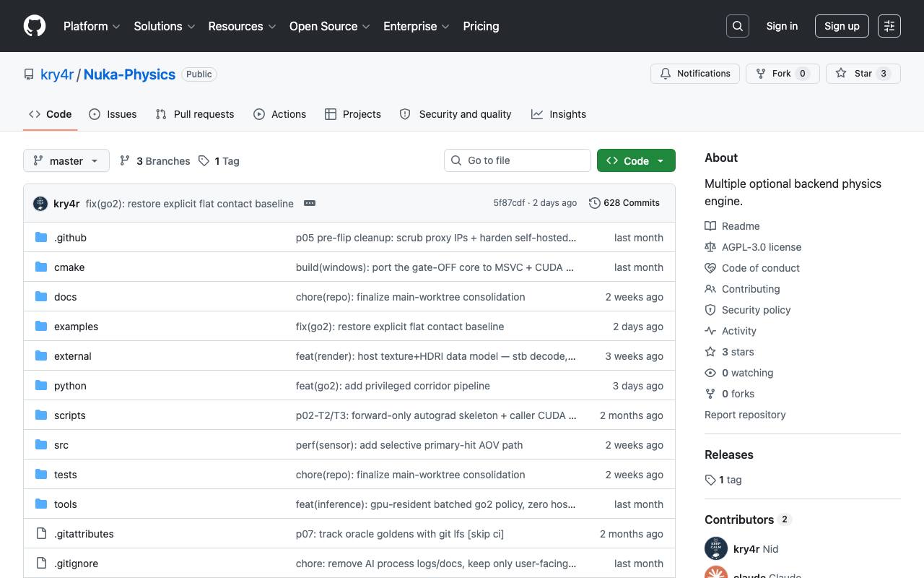Click the Sign in link
This screenshot has width=924, height=578.
(x=782, y=26)
